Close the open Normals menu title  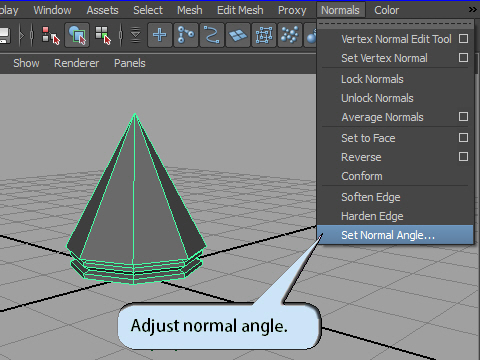(340, 10)
